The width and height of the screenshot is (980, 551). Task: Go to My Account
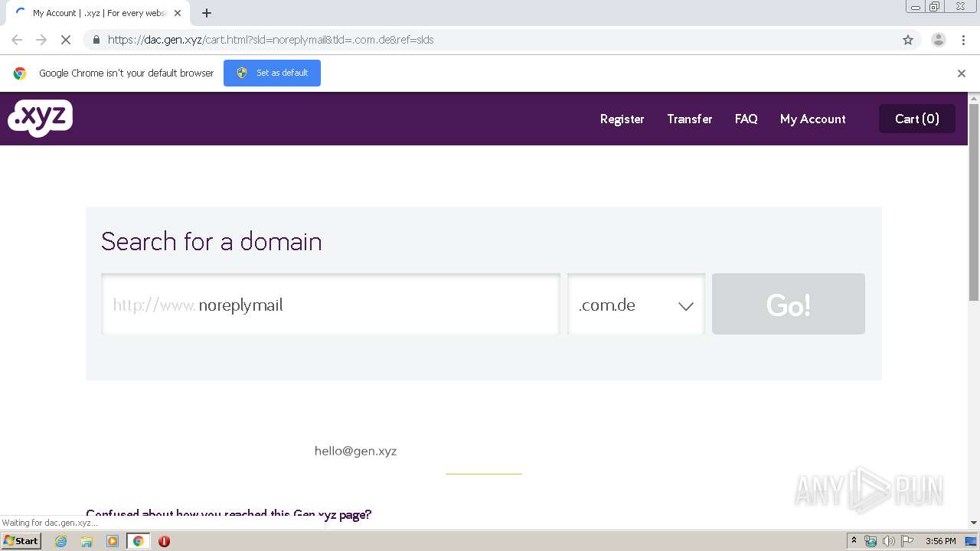[812, 119]
